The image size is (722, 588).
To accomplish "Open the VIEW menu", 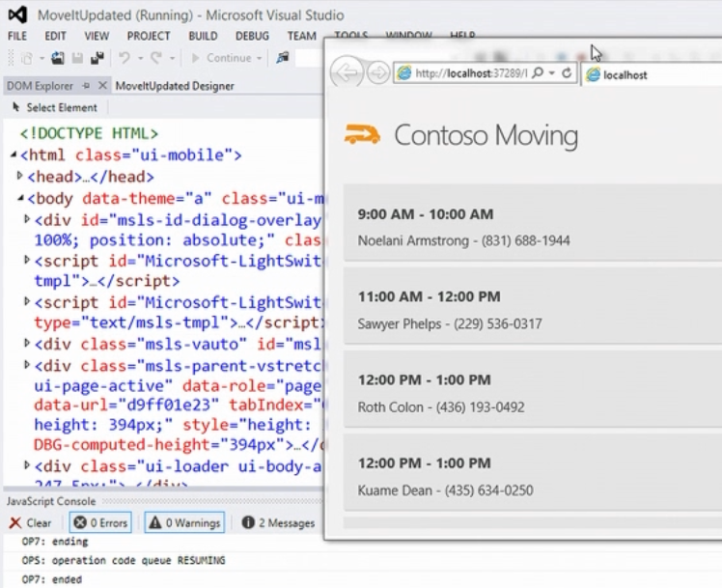I will pos(97,36).
